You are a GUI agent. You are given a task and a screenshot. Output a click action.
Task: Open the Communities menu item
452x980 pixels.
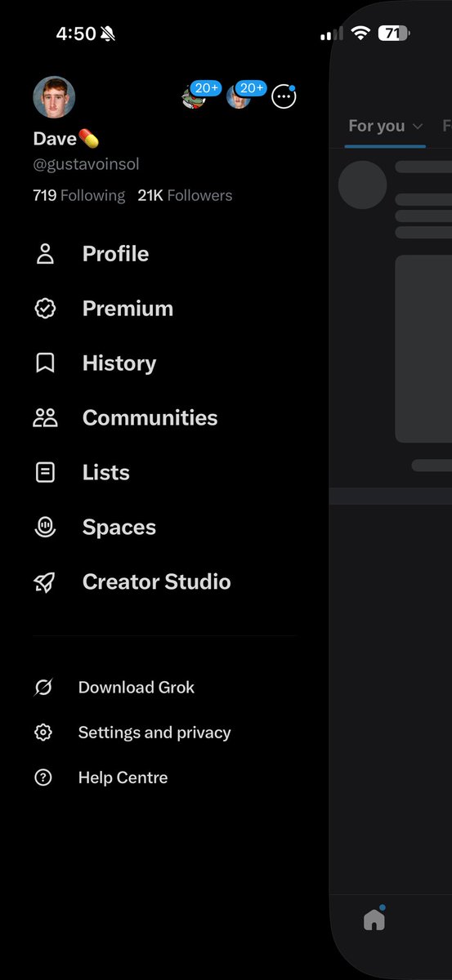(150, 418)
